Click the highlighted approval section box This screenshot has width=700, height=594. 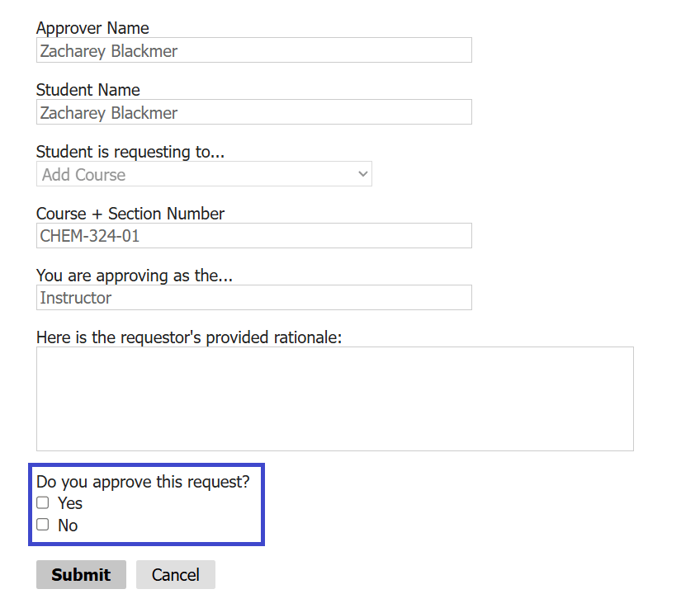[147, 504]
